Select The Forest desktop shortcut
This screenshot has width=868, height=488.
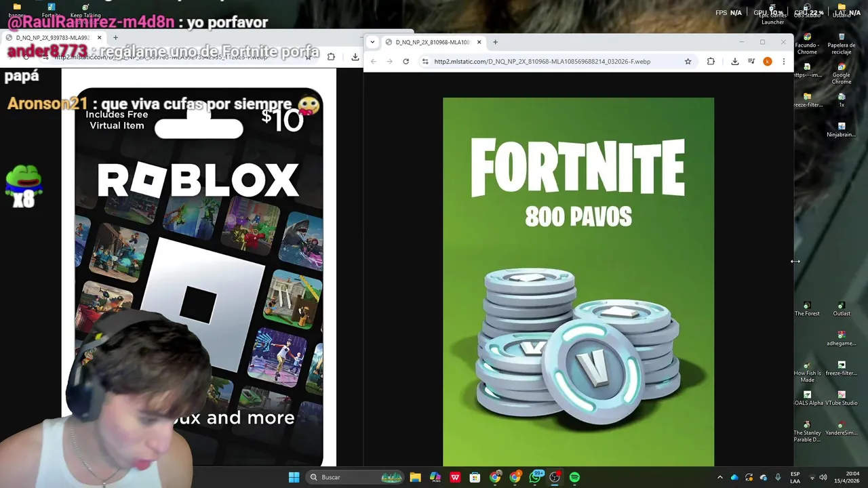click(807, 309)
